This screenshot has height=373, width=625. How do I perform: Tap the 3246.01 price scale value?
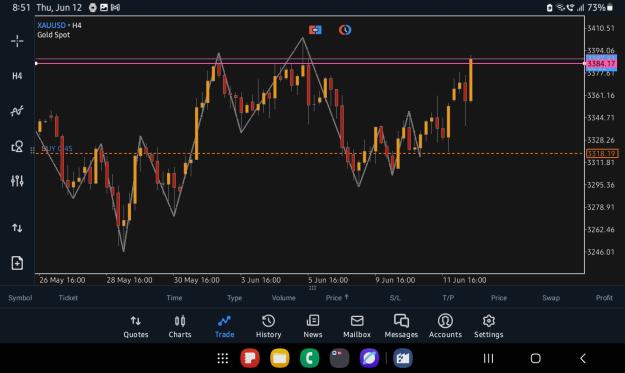[601, 252]
